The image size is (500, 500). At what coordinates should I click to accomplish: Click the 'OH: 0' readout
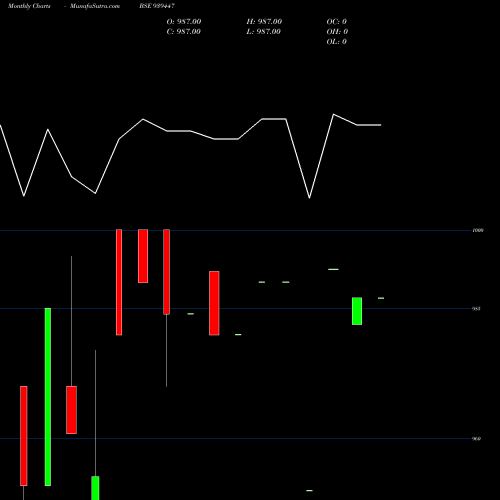coord(337,32)
